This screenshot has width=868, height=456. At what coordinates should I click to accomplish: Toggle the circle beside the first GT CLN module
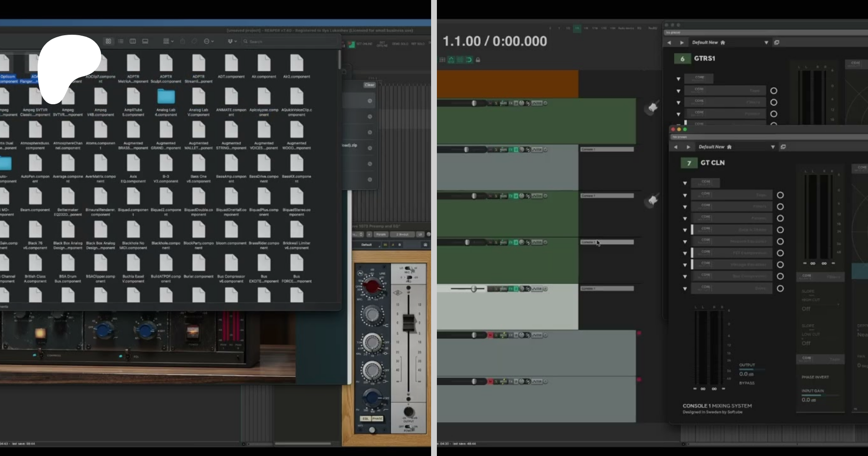[x=780, y=195]
